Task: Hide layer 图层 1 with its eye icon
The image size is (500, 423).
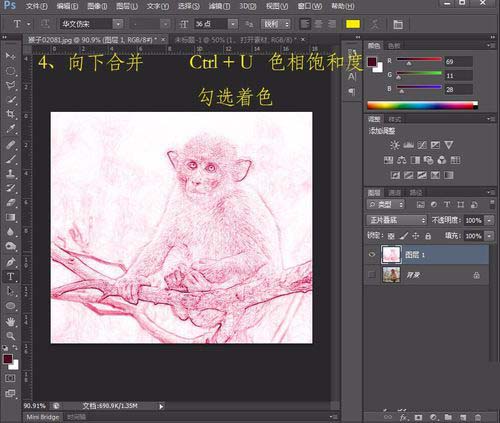Action: pyautogui.click(x=372, y=255)
